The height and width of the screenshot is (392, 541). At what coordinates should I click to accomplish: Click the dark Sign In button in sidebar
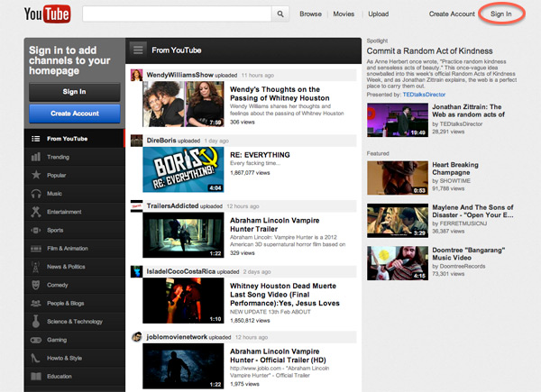tap(75, 92)
